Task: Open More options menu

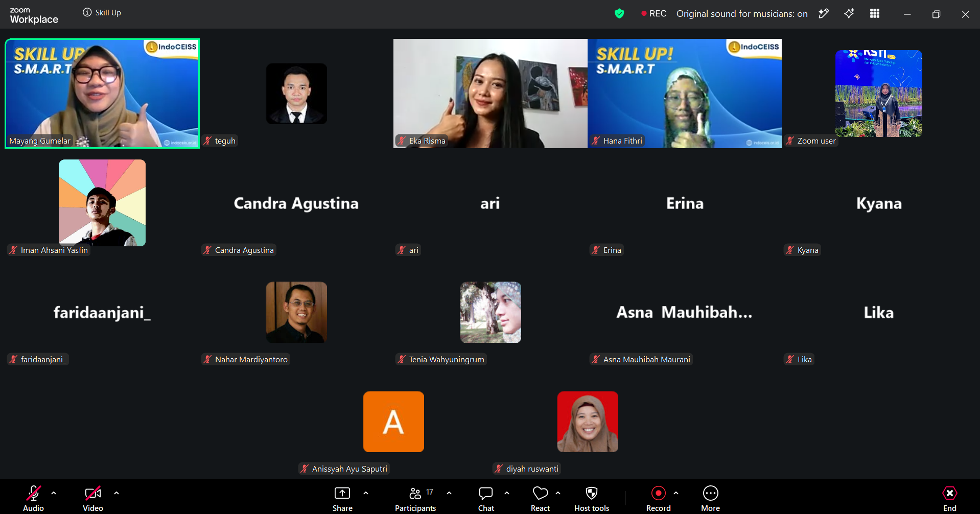Action: [x=711, y=498]
